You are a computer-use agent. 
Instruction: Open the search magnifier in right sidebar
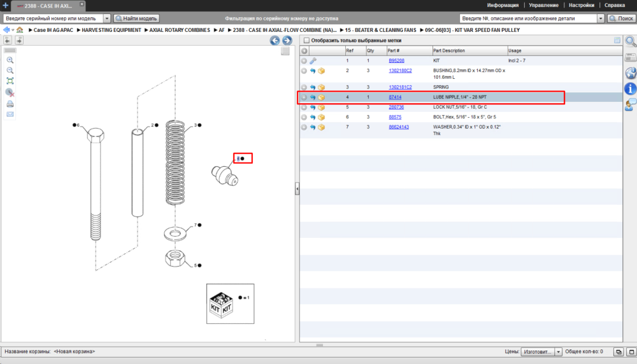click(x=630, y=41)
